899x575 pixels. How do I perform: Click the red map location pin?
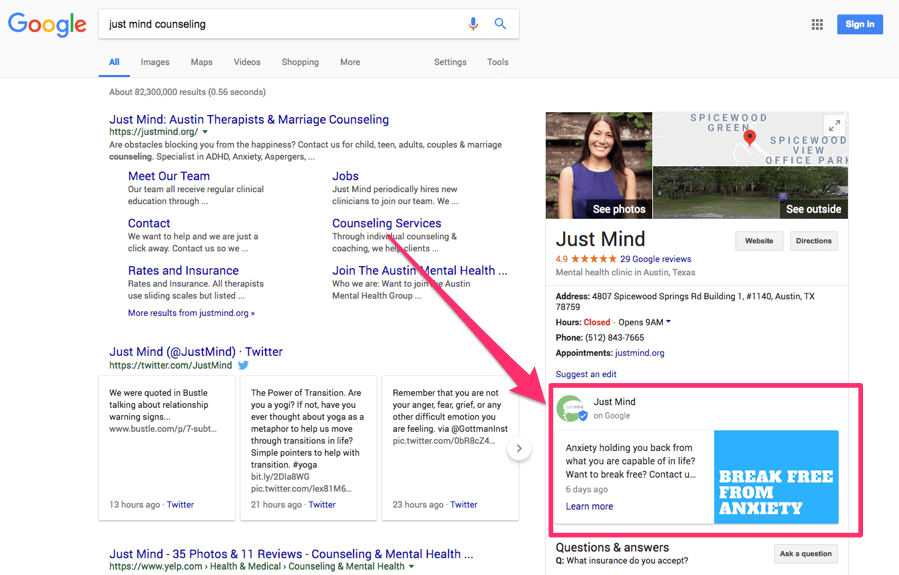click(x=750, y=138)
